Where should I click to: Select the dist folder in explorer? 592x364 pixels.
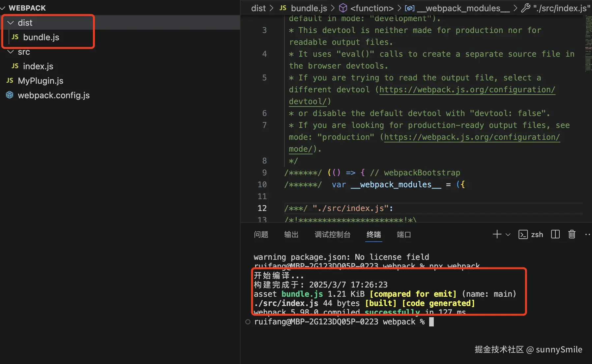point(120,23)
